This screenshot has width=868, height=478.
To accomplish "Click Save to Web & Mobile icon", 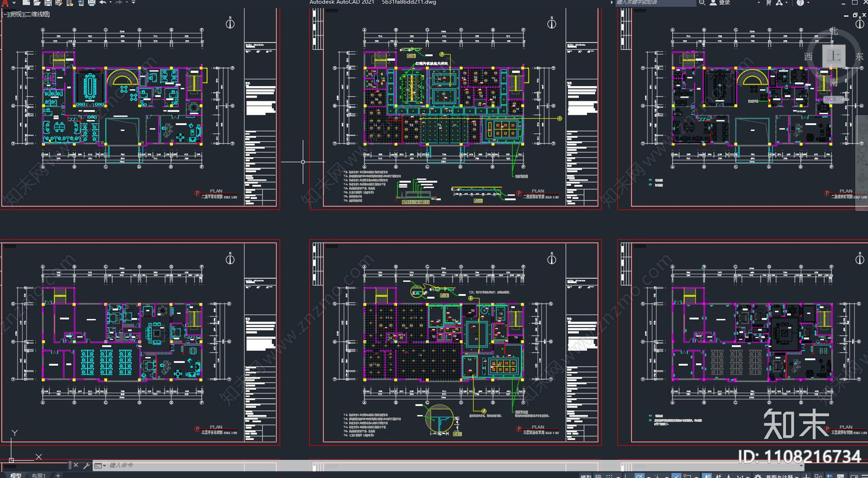I will click(x=81, y=3).
